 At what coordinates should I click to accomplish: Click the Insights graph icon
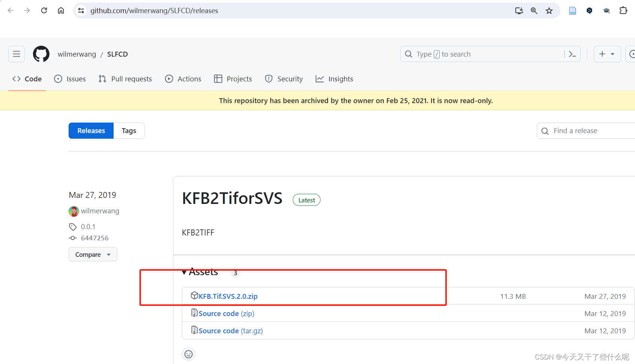[320, 79]
